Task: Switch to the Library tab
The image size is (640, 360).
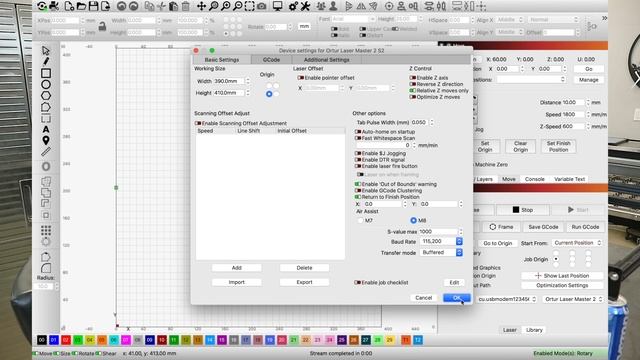Action: tap(534, 330)
